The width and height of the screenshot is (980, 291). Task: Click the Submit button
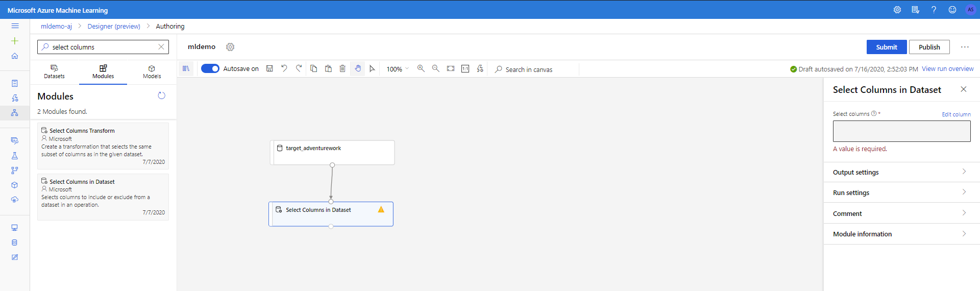(x=886, y=47)
